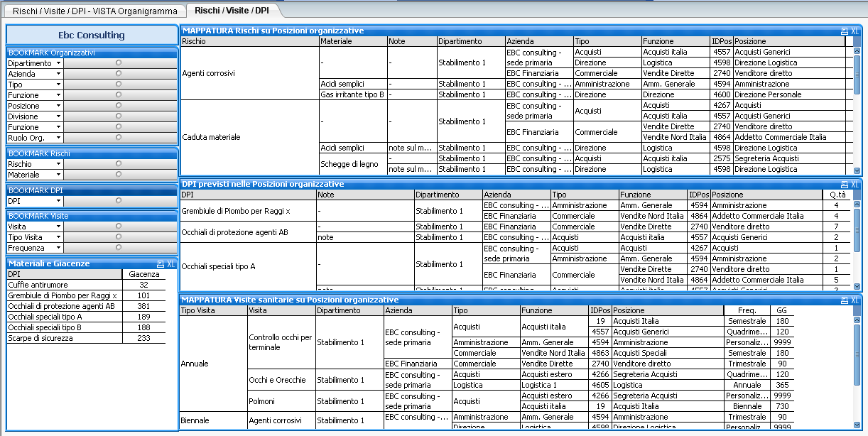Open the Ruolo Org. dropdown
The height and width of the screenshot is (436, 868).
pos(58,138)
